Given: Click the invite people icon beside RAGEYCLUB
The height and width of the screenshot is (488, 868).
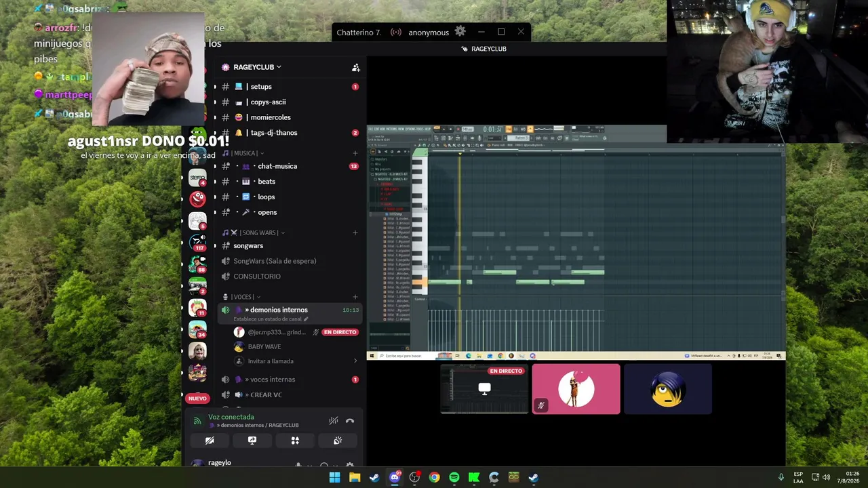Looking at the screenshot, I should point(355,67).
